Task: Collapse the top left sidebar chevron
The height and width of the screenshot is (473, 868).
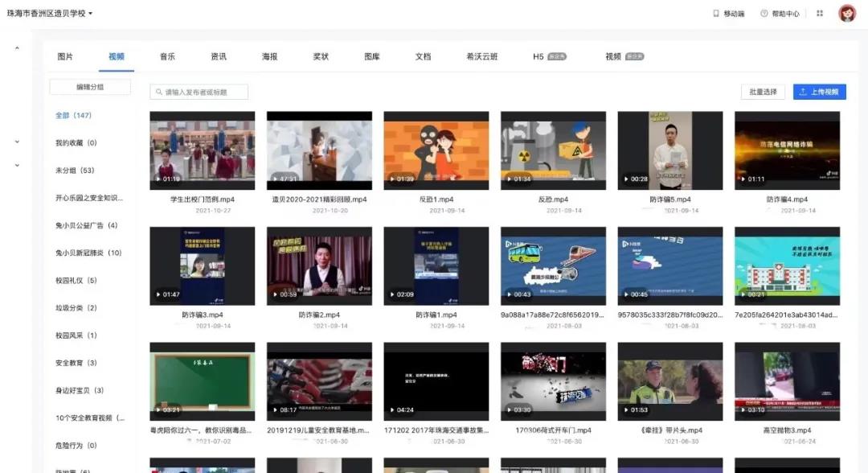Action: click(x=17, y=49)
